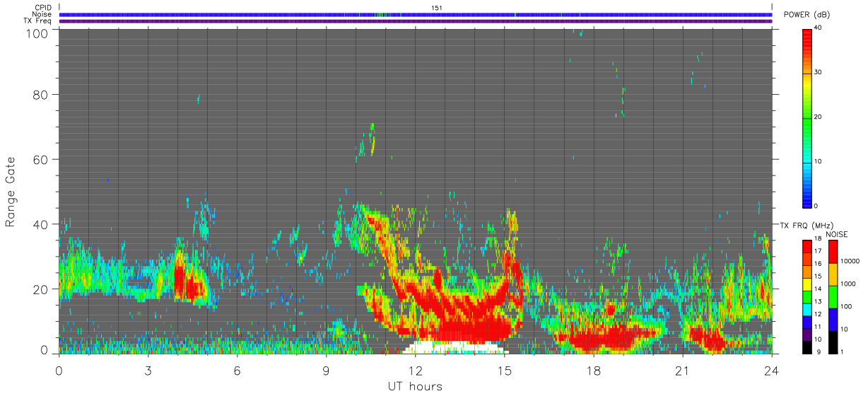Pick the cyan block in the TX FRQ colorbar
Image resolution: width=868 pixels, height=401 pixels.
pos(807,309)
